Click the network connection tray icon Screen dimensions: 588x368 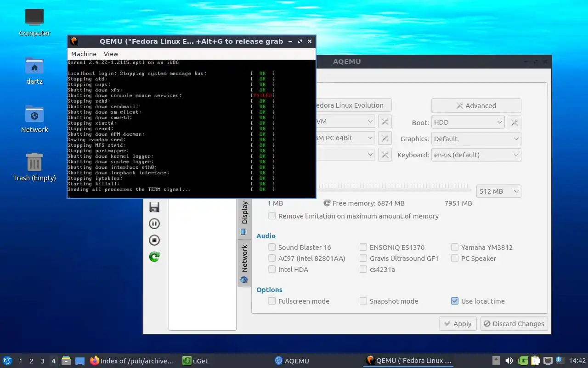pyautogui.click(x=548, y=361)
